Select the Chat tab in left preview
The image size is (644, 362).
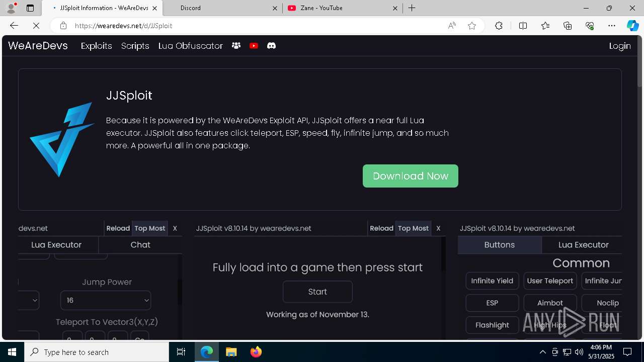click(x=140, y=245)
